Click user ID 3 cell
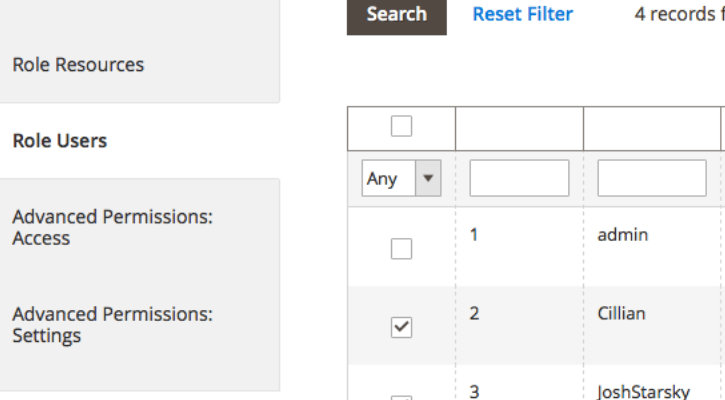 474,392
